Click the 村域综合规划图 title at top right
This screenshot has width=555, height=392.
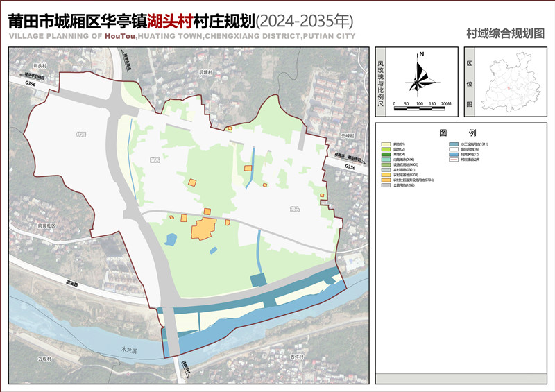505,33
